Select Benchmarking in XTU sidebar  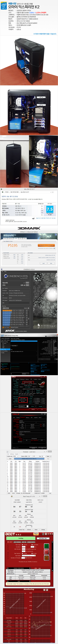pos(4,351)
